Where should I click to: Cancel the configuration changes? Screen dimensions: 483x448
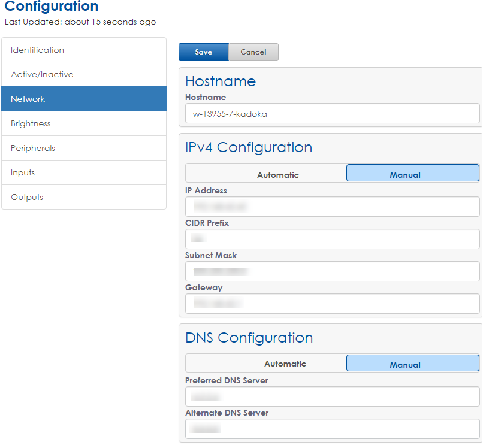coord(253,52)
